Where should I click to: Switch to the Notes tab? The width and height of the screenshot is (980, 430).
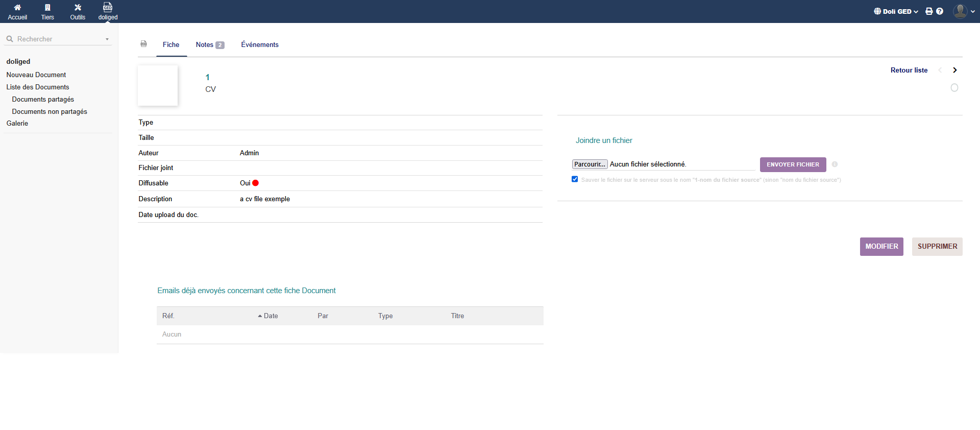209,45
